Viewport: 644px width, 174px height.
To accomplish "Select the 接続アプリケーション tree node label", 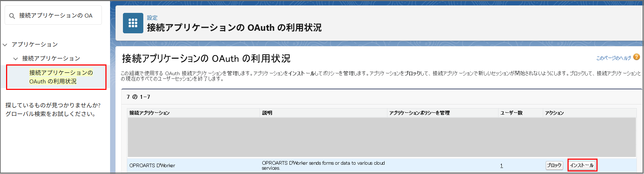I will tap(51, 58).
